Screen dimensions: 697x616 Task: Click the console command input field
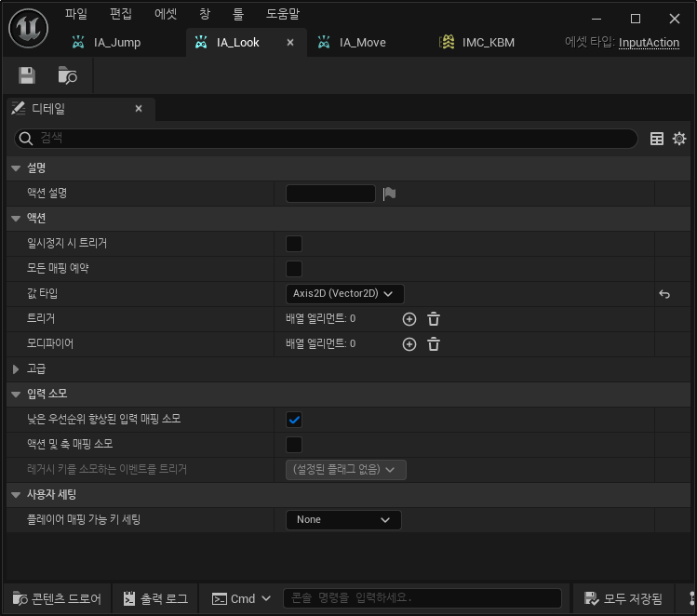[x=422, y=598]
